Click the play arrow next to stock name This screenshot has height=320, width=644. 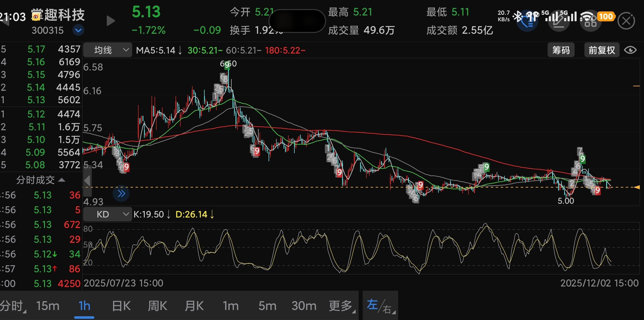(110, 21)
